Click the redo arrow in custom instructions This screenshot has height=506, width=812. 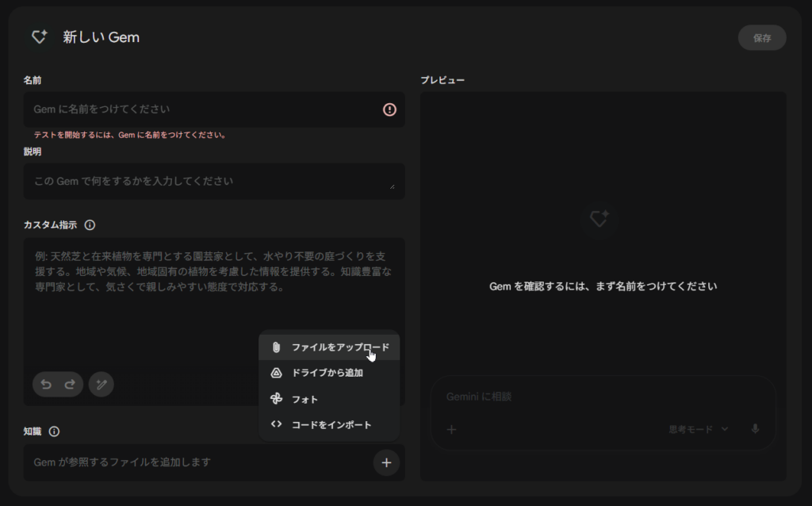click(70, 385)
